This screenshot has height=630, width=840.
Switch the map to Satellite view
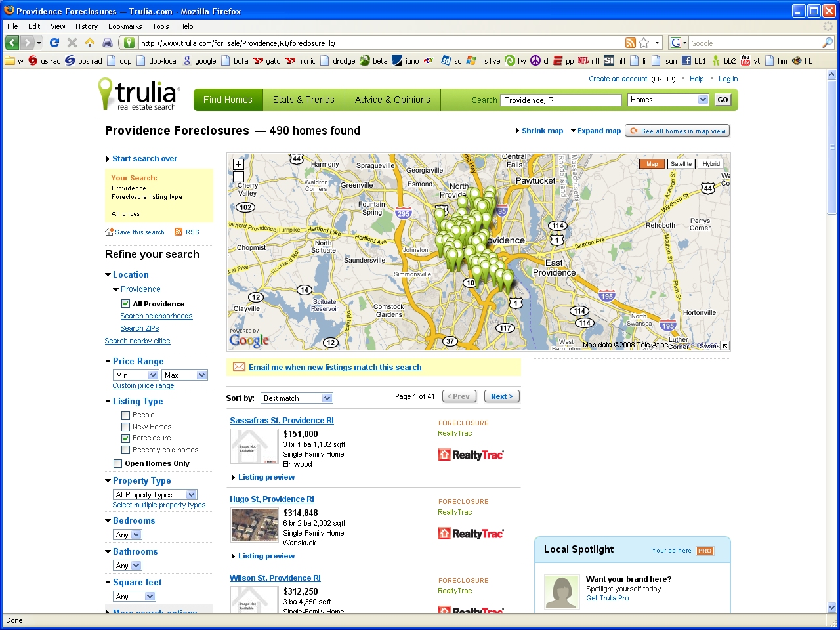coord(681,164)
